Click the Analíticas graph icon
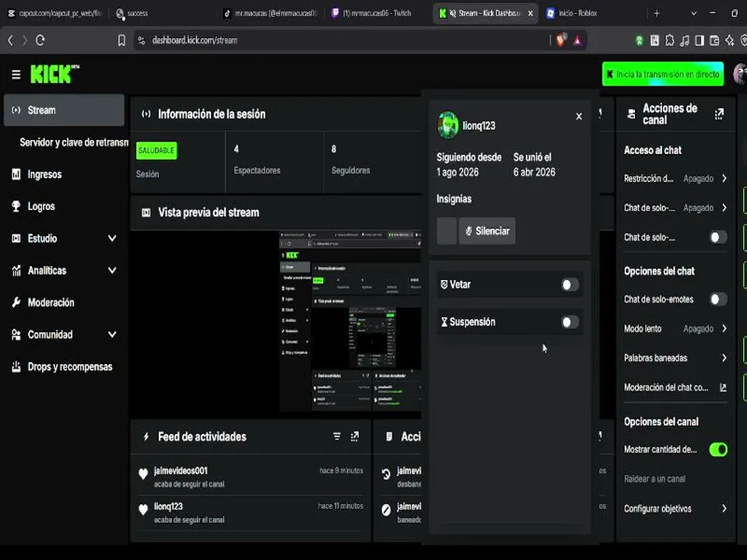The image size is (747, 560). (x=16, y=271)
